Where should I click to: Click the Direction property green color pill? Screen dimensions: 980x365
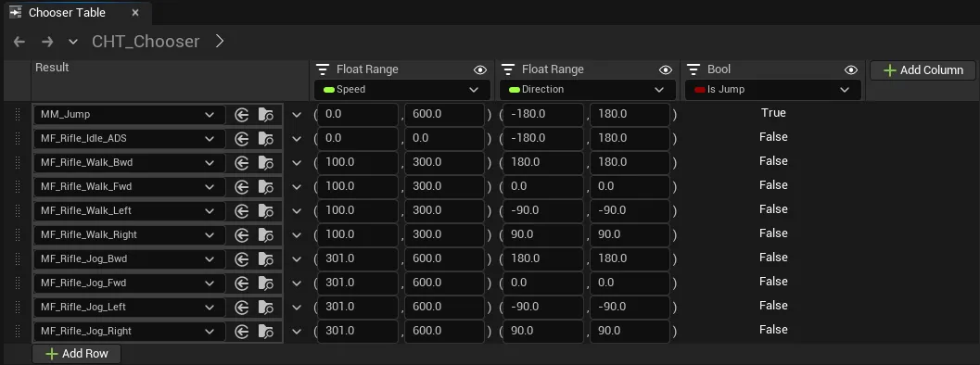coord(515,90)
